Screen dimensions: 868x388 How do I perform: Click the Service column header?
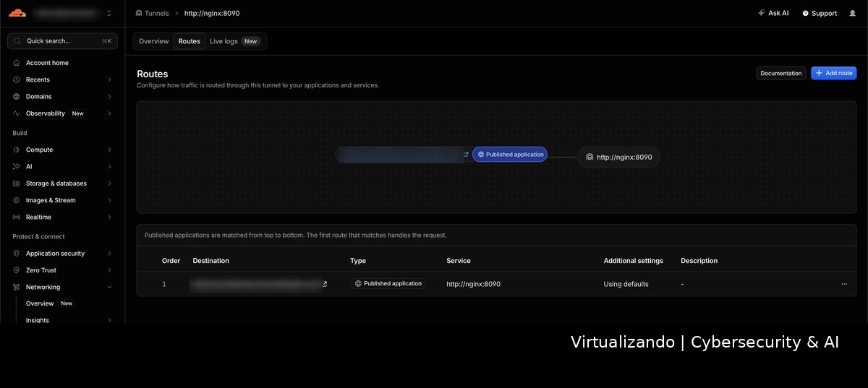point(459,261)
